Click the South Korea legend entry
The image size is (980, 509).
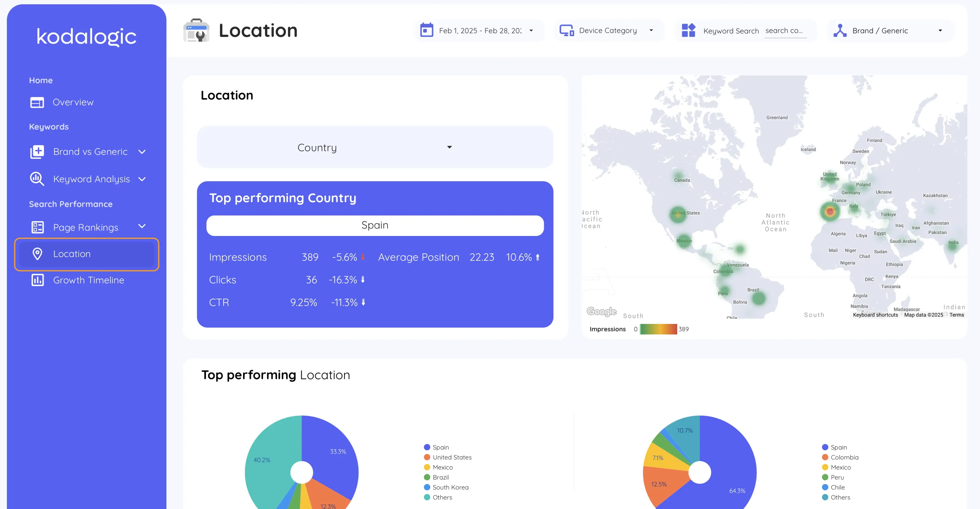pyautogui.click(x=446, y=487)
